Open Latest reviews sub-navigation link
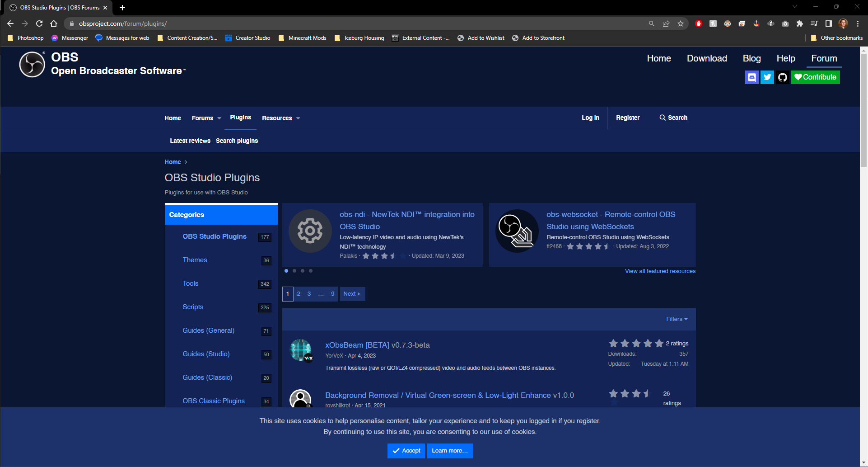Image resolution: width=868 pixels, height=467 pixels. 190,141
